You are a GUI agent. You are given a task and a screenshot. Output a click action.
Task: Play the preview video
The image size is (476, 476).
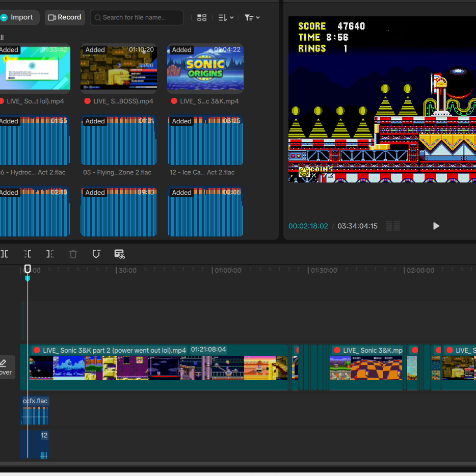tap(436, 226)
